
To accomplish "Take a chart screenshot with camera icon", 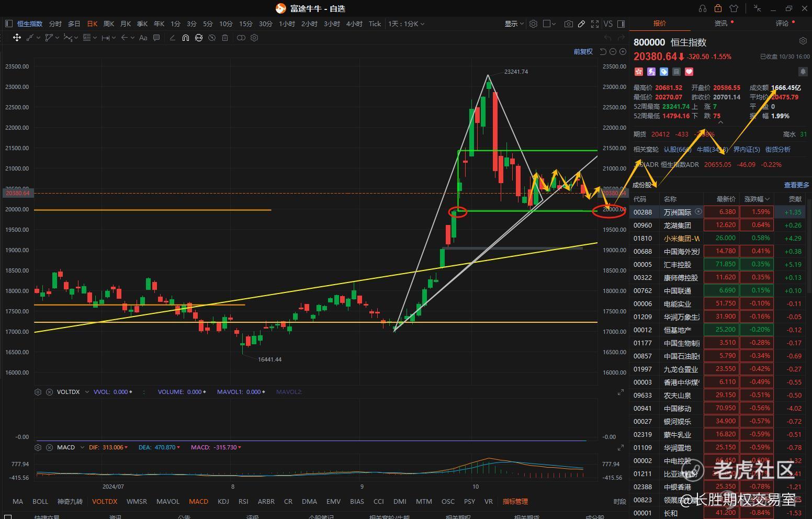I will (568, 24).
